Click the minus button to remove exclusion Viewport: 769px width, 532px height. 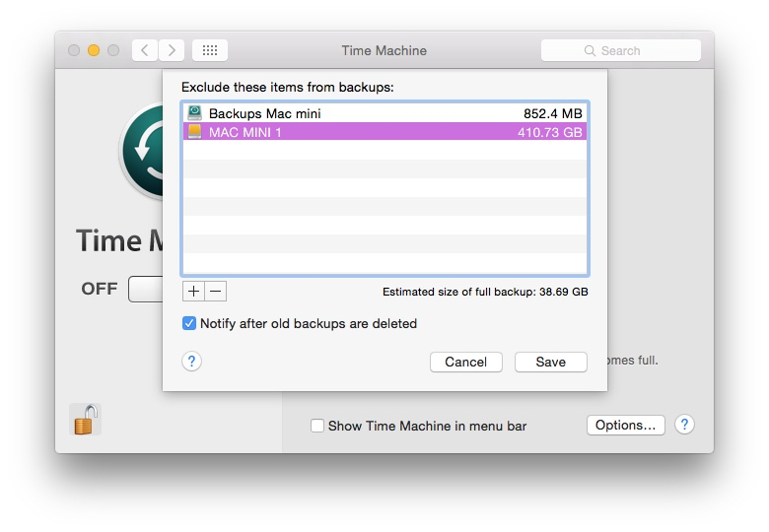pos(215,291)
